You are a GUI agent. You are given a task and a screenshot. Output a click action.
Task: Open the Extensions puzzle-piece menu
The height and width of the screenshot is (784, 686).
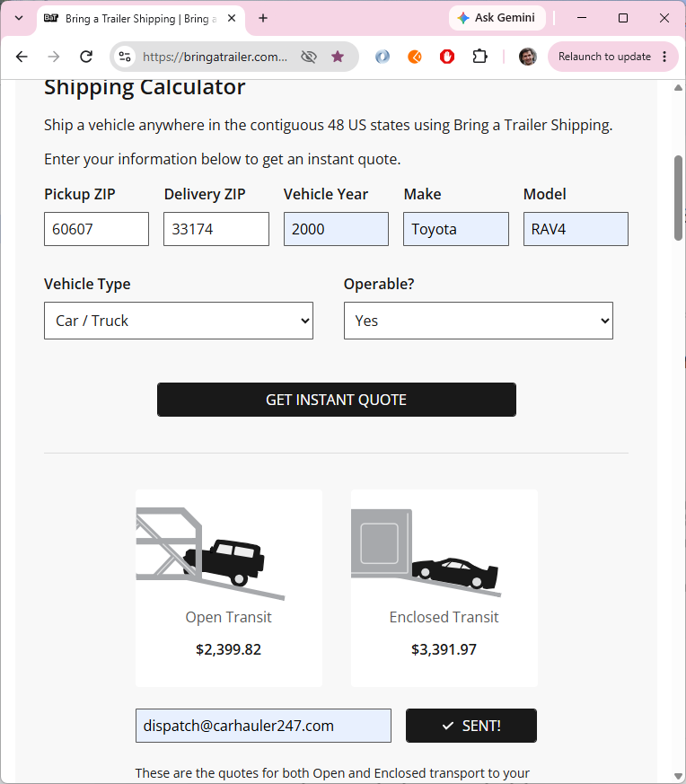479,57
